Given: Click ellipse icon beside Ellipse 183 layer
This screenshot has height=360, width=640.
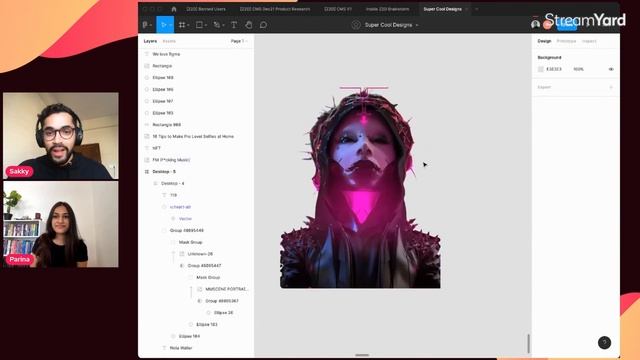Looking at the screenshot, I should 191,324.
